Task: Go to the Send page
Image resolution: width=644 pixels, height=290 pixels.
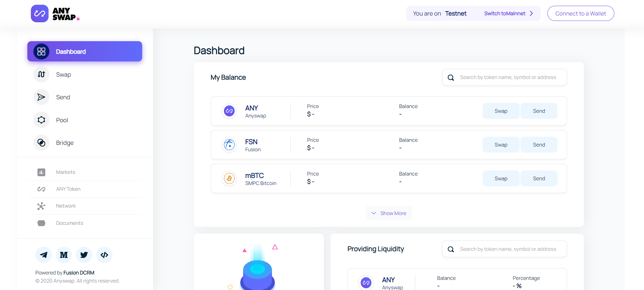Action: [63, 97]
